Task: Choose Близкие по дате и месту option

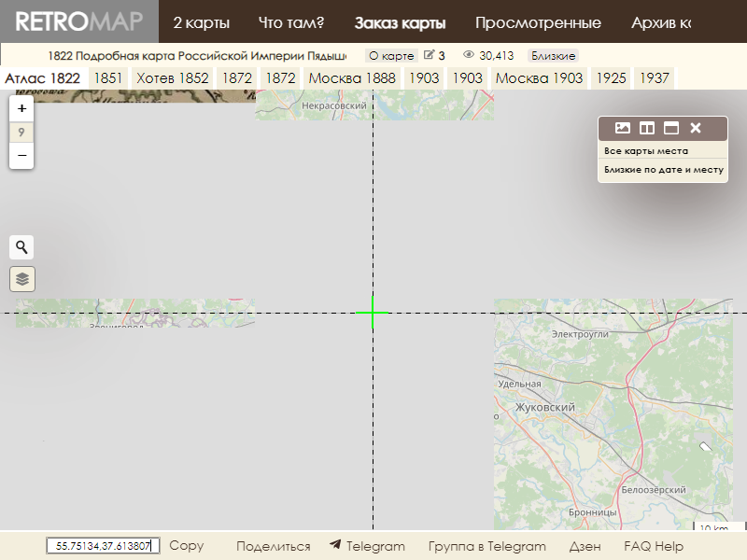Action: click(663, 170)
